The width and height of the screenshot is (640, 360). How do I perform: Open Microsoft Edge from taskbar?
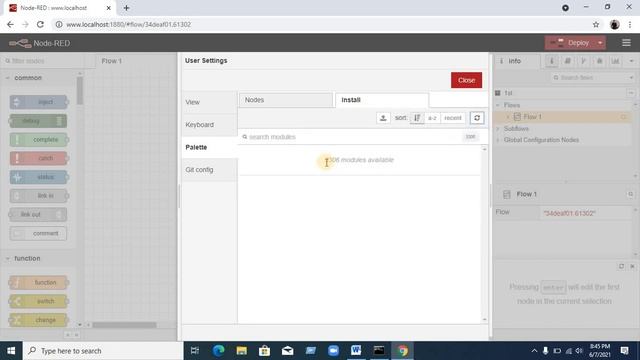coord(218,351)
